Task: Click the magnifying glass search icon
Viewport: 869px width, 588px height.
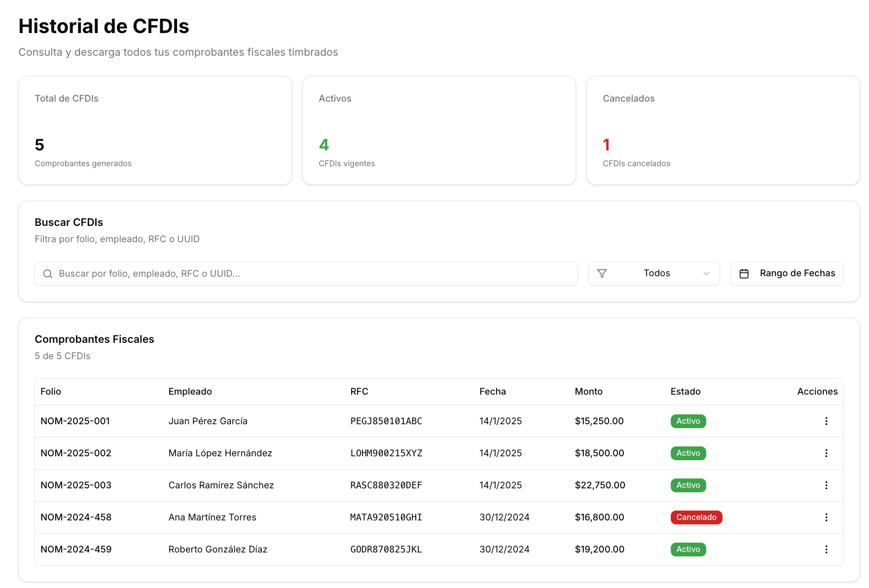Action: tap(48, 274)
